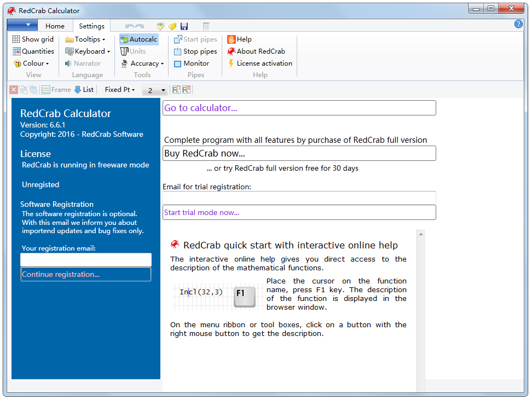Toggle the Monitor pipes option

[x=192, y=63]
